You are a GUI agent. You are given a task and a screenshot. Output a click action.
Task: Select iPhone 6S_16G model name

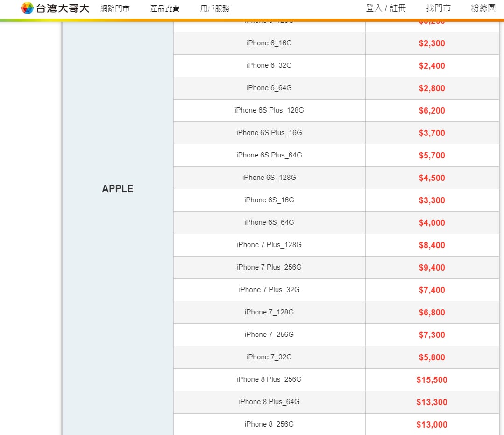(269, 200)
